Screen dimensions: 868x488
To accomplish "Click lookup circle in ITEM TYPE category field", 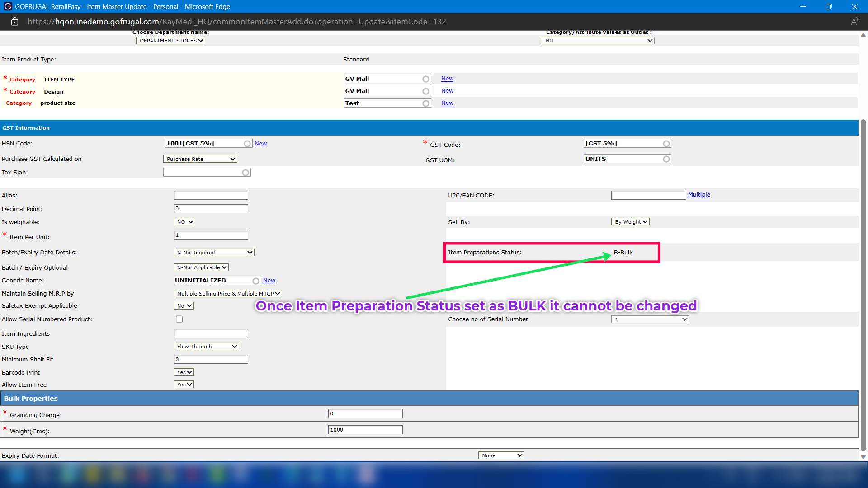I will (x=426, y=79).
